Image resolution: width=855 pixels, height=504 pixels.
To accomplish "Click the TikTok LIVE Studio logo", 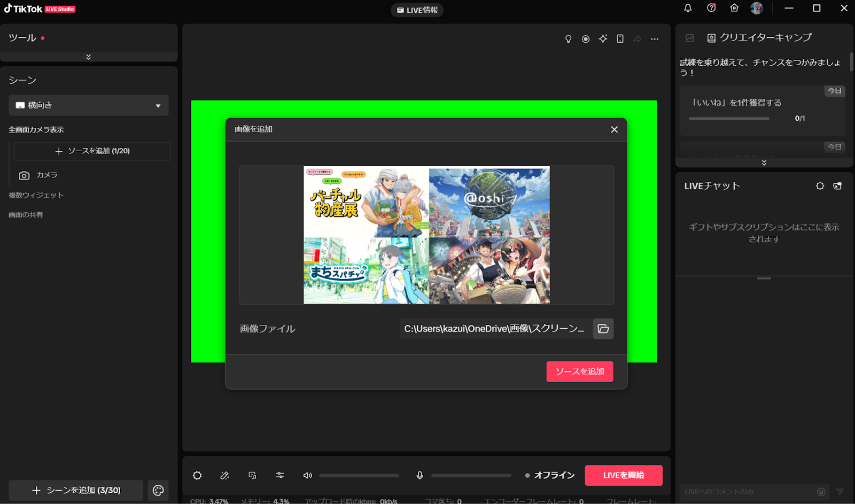I will click(40, 9).
